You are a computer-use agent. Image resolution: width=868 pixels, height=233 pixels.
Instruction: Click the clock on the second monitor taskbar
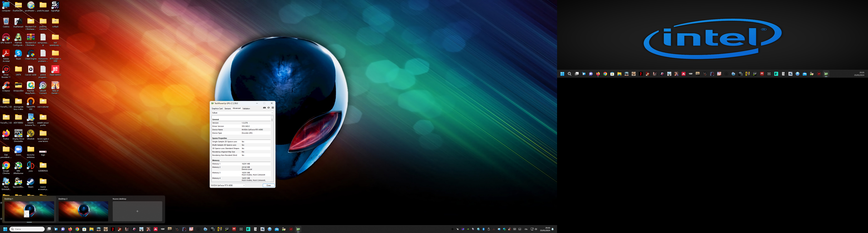pyautogui.click(x=859, y=74)
